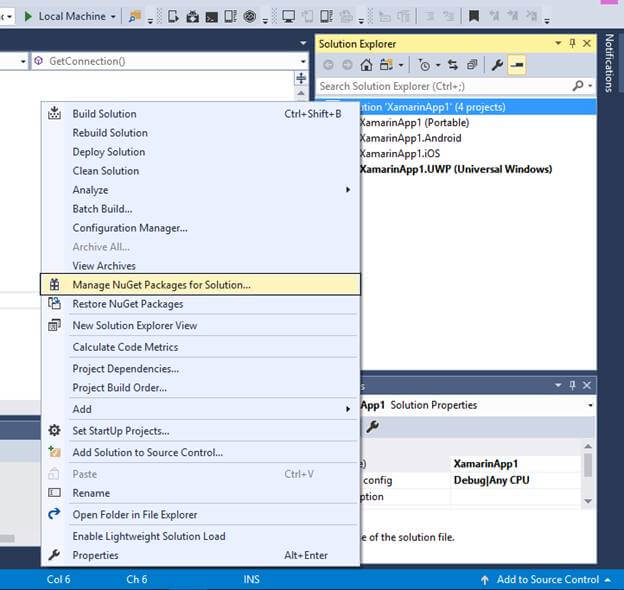Screen dimensions: 624x590
Task: Open the command prompt toolbar icon
Action: pyautogui.click(x=211, y=17)
